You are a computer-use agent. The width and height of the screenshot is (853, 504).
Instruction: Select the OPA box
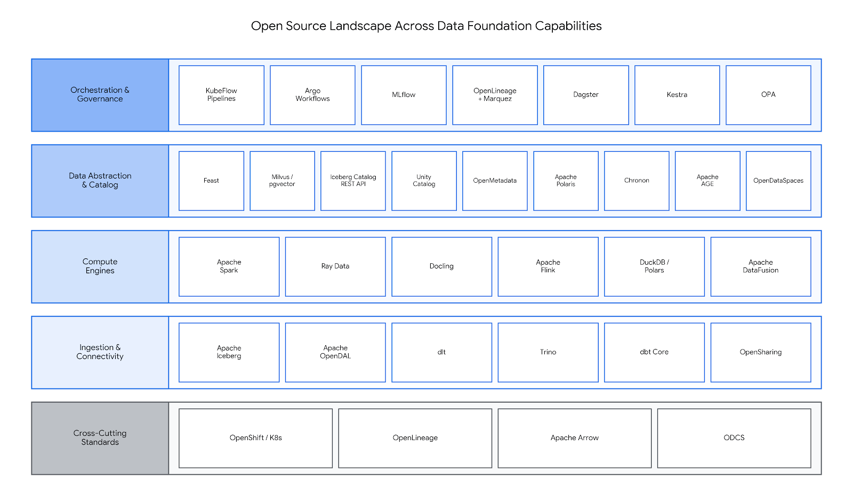[768, 95]
